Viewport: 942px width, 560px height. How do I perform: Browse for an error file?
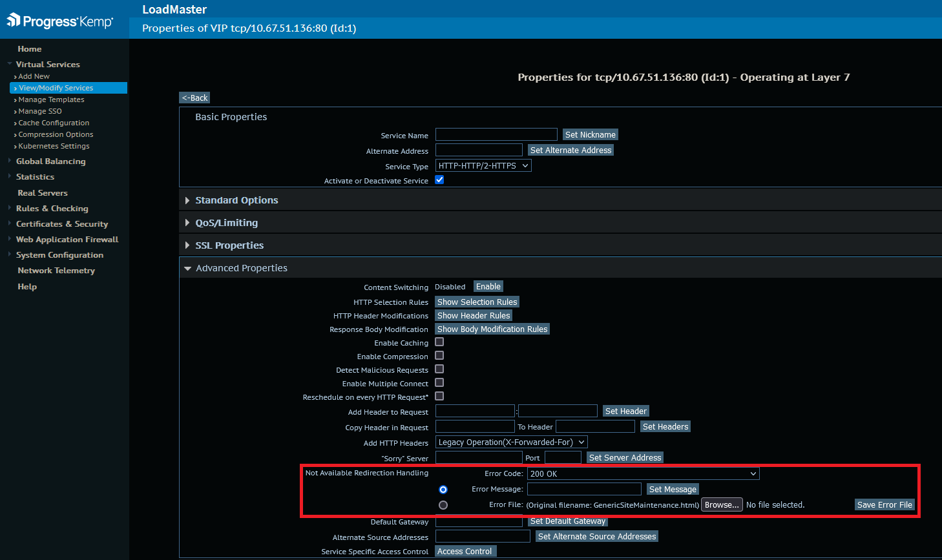[x=722, y=505]
